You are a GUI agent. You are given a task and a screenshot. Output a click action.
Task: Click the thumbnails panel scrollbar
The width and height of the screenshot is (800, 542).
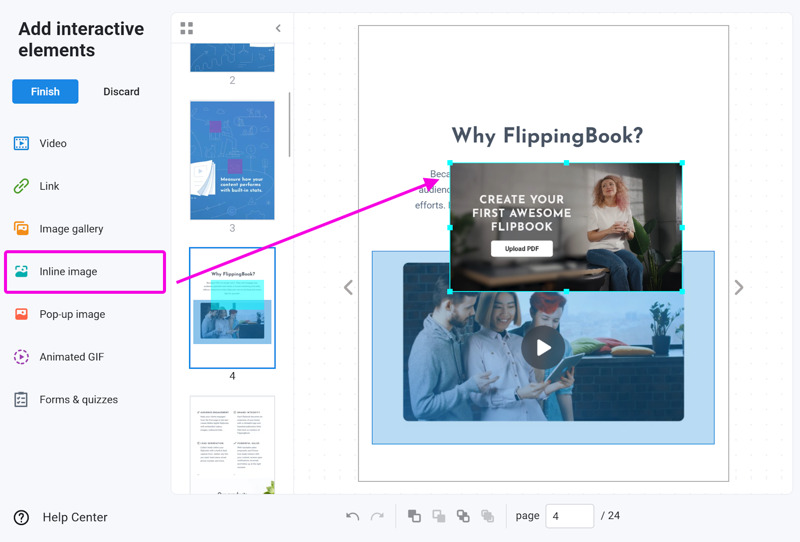click(289, 124)
